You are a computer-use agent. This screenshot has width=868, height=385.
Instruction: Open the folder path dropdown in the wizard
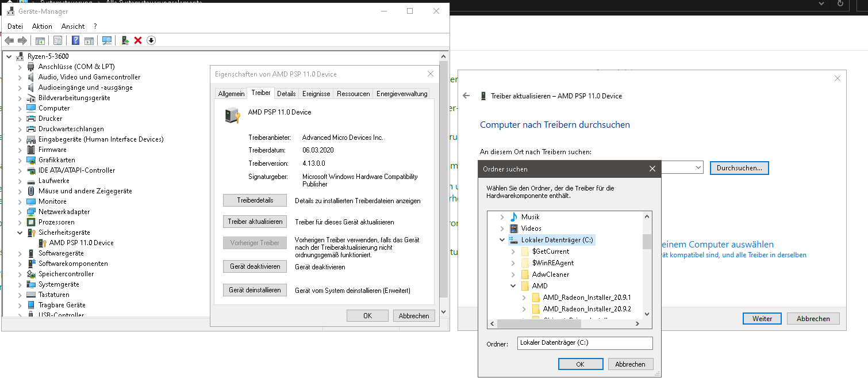point(699,167)
